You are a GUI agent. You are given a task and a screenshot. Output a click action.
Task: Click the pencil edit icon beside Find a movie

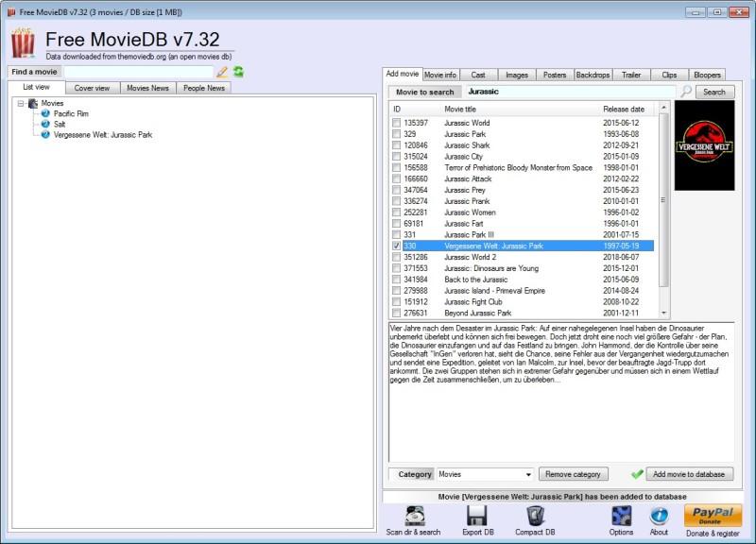222,73
